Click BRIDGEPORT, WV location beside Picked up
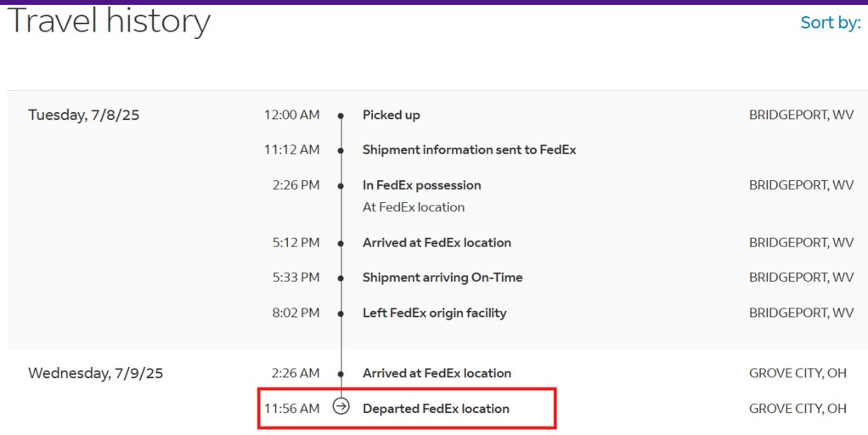The width and height of the screenshot is (868, 435). coord(801,115)
